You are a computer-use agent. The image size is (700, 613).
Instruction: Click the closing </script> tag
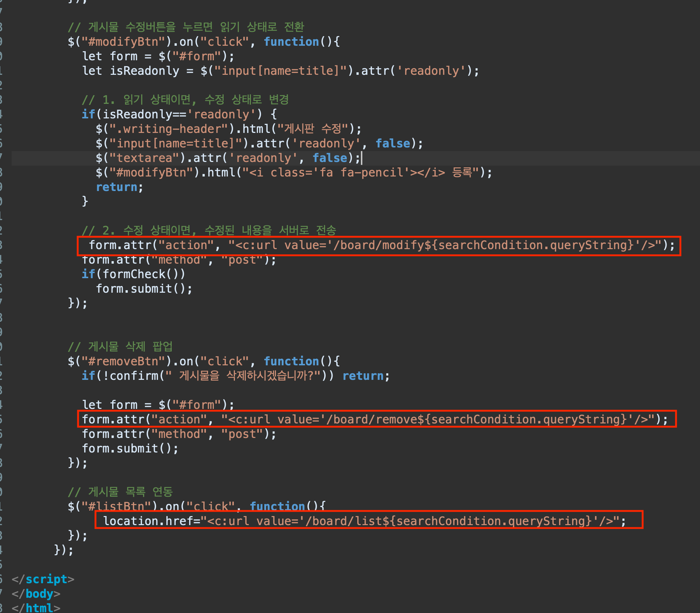43,579
